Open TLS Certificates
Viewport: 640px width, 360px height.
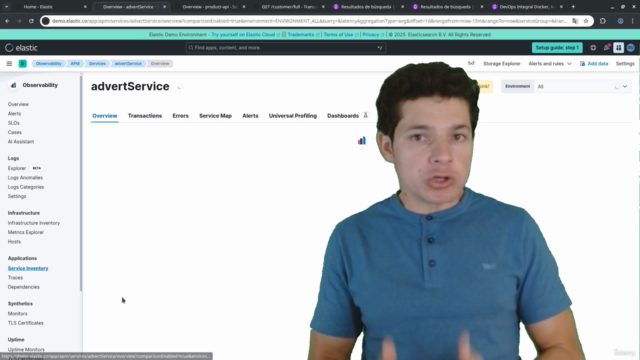click(x=26, y=323)
